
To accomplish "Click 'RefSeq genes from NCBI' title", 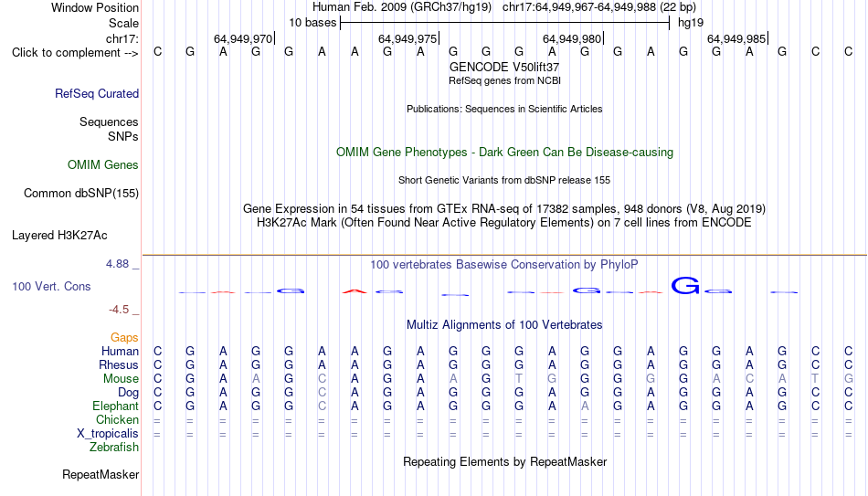I will 505,80.
